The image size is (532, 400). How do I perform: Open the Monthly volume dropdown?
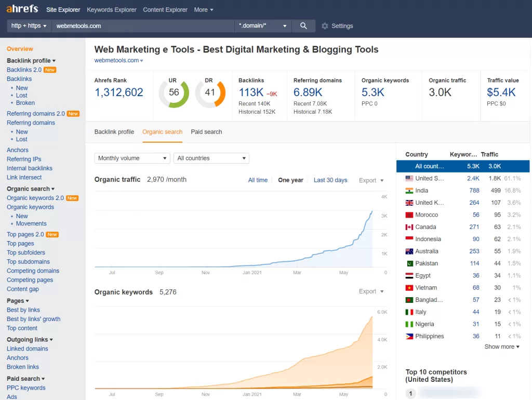pyautogui.click(x=132, y=158)
